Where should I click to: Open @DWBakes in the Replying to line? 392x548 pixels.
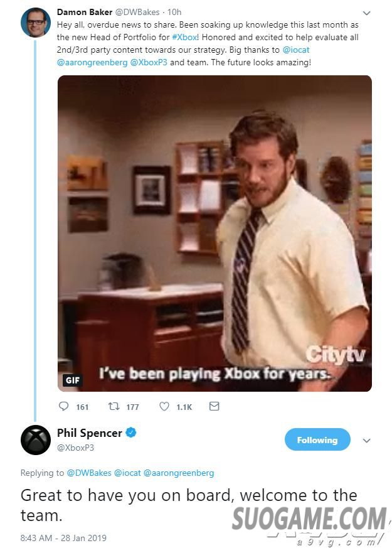pos(88,473)
